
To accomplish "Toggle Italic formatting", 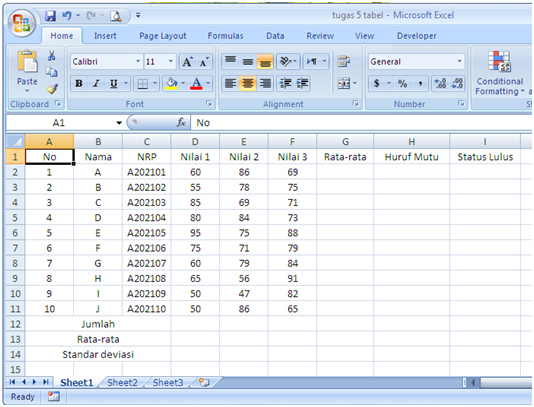I will click(x=96, y=83).
